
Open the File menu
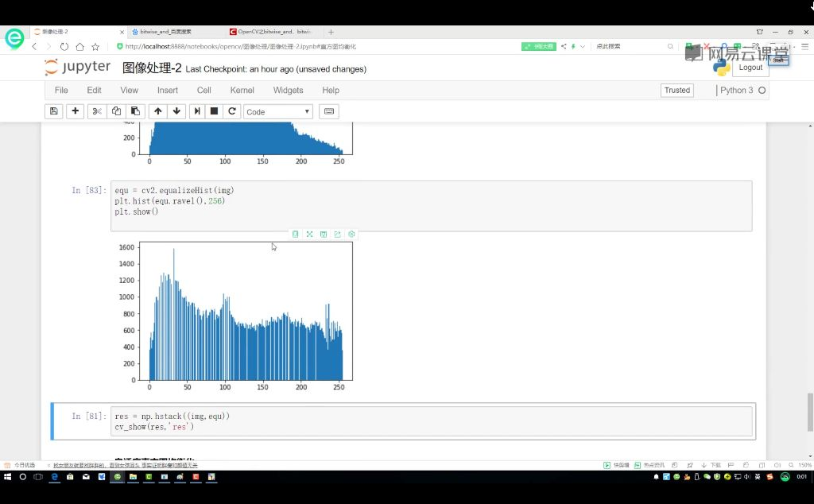click(61, 91)
